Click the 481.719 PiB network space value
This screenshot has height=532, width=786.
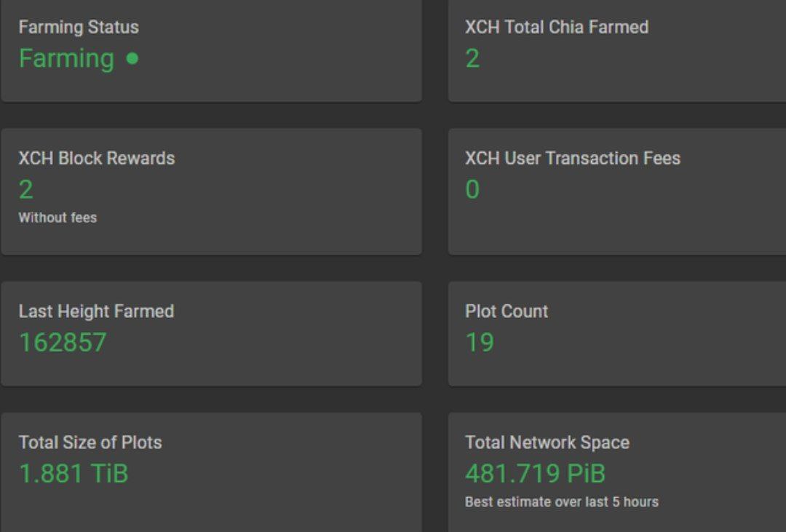(x=535, y=474)
